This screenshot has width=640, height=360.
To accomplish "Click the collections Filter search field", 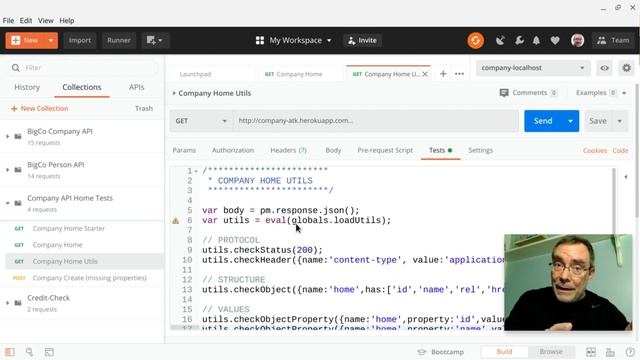I will pyautogui.click(x=82, y=68).
